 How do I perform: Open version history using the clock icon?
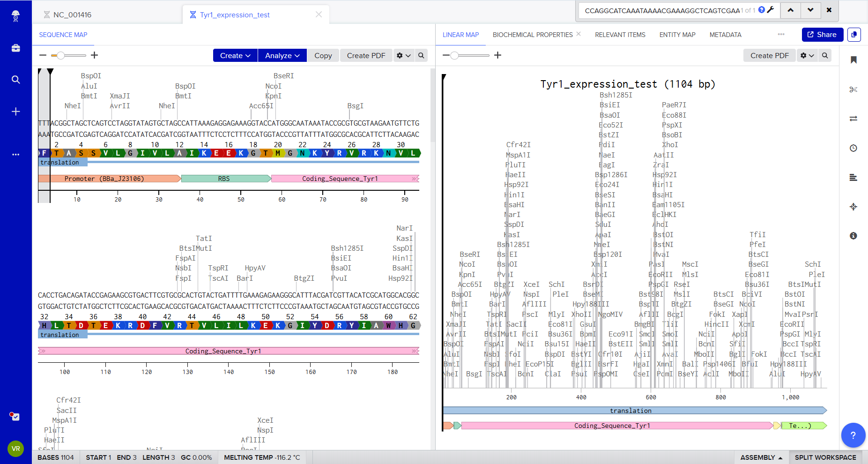[x=853, y=148]
